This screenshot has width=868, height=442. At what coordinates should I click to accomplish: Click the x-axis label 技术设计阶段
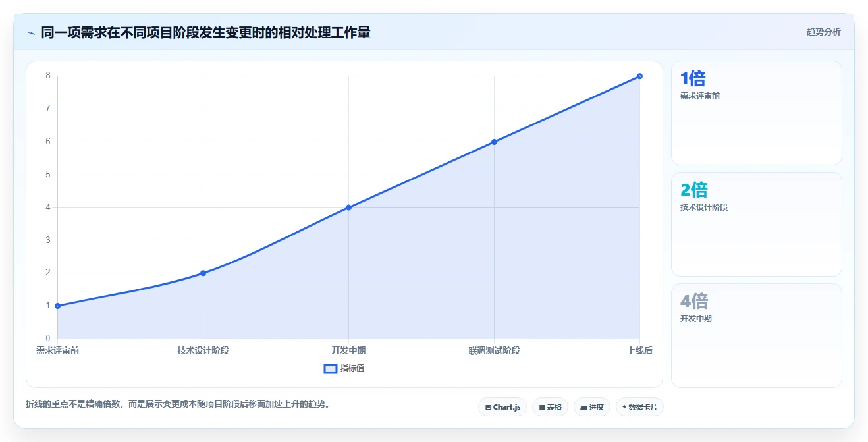203,350
